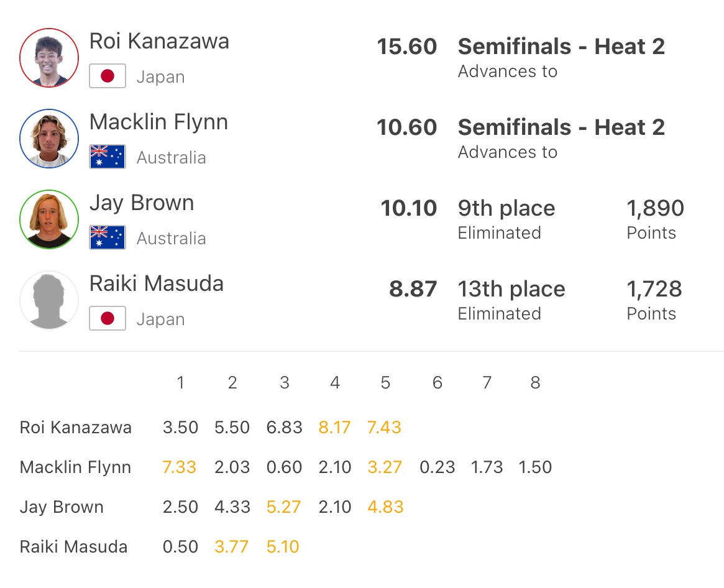The height and width of the screenshot is (588, 724).
Task: Select Raiki Masuda's 5.10 wave score
Action: pyautogui.click(x=282, y=547)
